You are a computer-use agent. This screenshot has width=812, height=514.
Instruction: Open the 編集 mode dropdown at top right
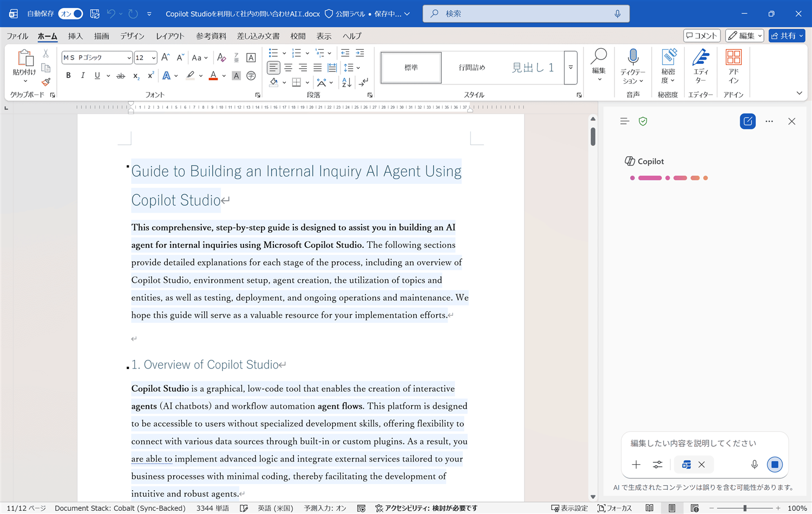[x=744, y=36]
